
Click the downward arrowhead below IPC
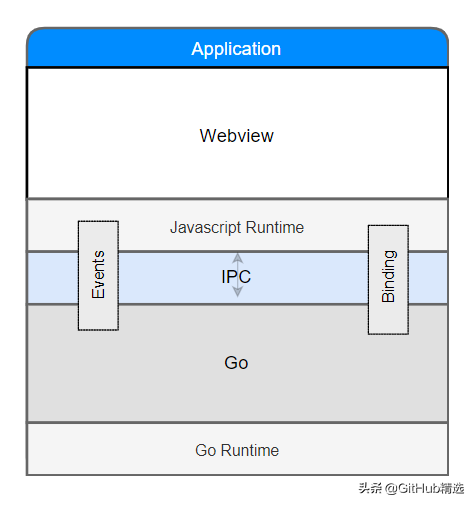click(237, 292)
